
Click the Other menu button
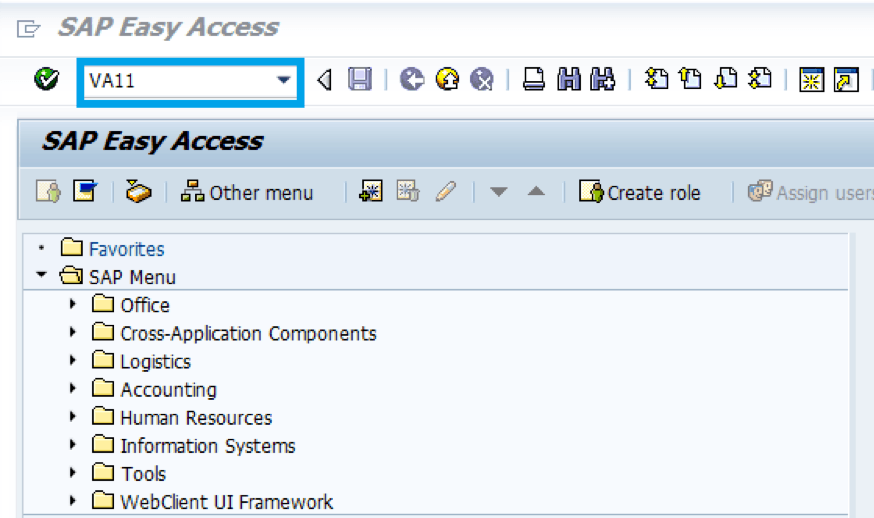click(x=247, y=193)
